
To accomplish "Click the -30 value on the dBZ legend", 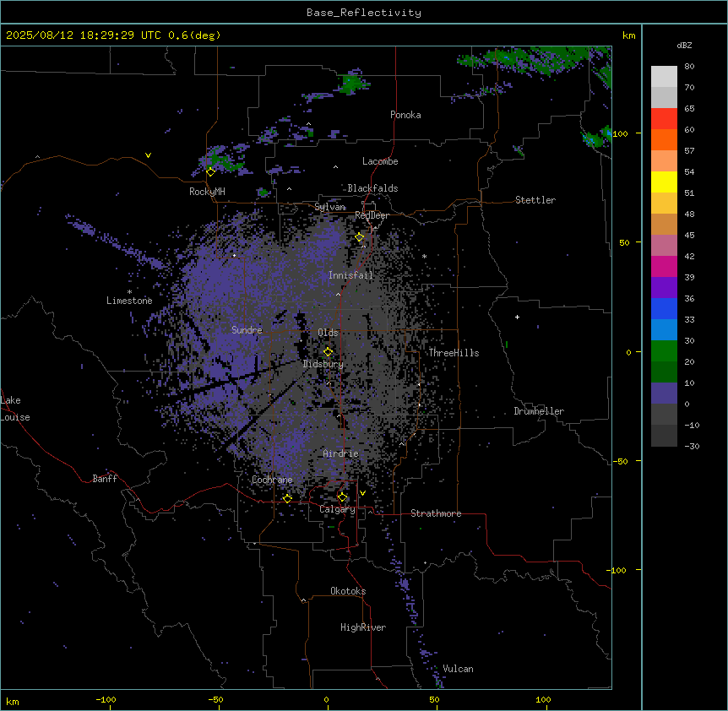I will tap(692, 447).
